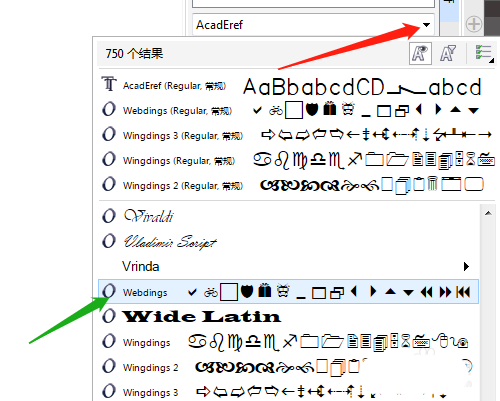Toggle the font preview using selection button
Screen dimensions: 500x401
[420, 53]
